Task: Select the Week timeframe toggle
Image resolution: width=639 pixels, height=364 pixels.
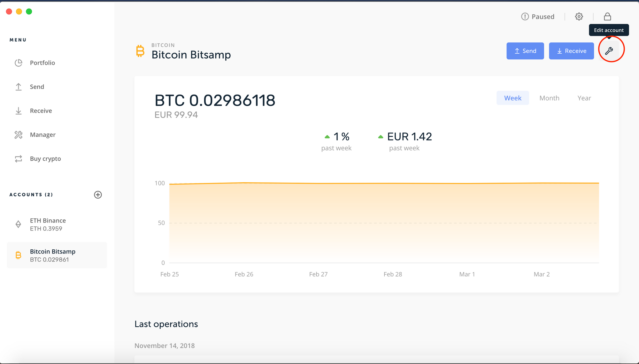Action: coord(512,98)
